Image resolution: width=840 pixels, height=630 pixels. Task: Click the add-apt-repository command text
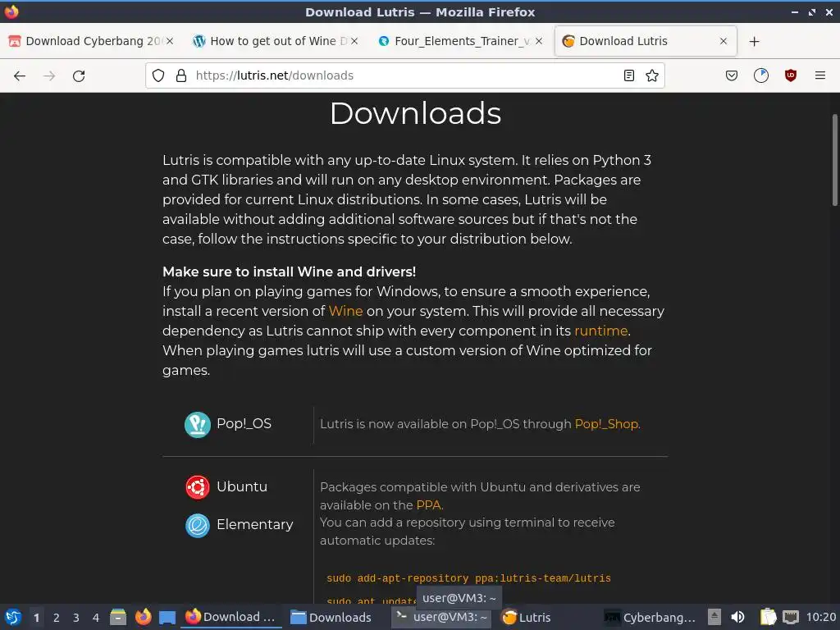pyautogui.click(x=468, y=578)
